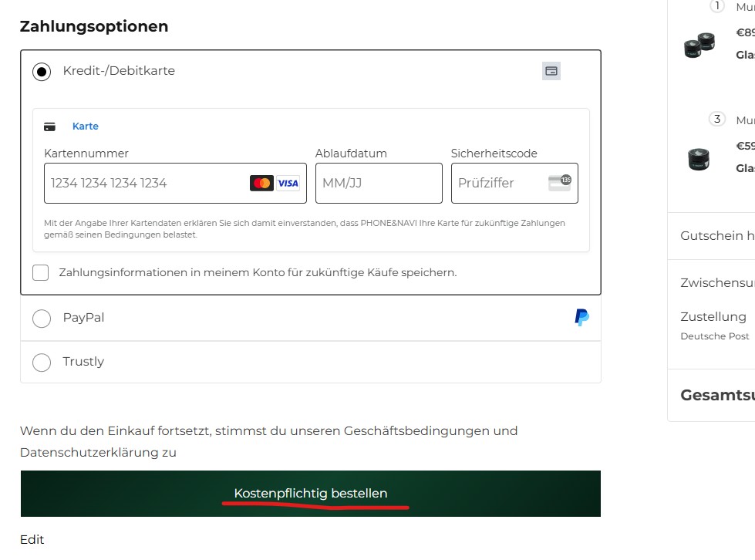The height and width of the screenshot is (560, 755).
Task: Click the small black card icon beside Karte
Action: (x=50, y=127)
